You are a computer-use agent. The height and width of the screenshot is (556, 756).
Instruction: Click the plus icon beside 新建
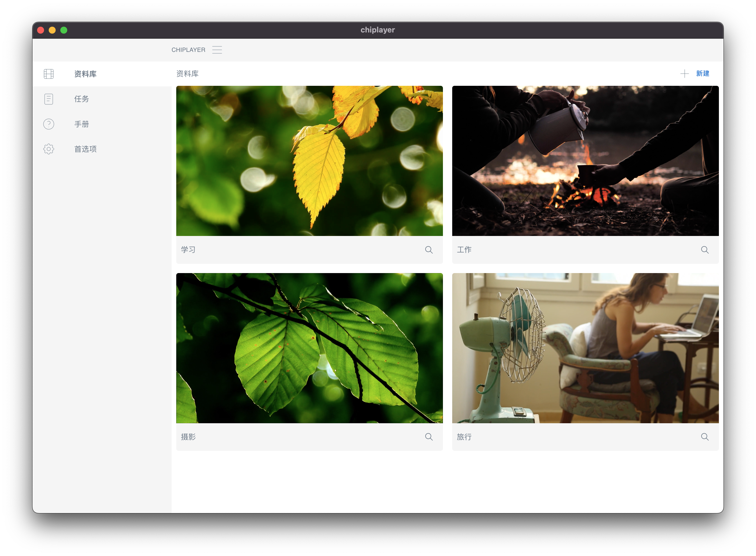point(684,74)
